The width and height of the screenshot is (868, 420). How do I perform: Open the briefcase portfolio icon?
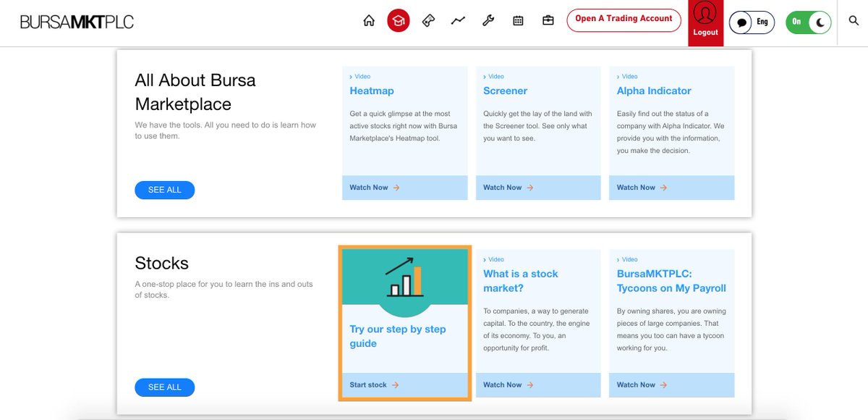pyautogui.click(x=548, y=21)
